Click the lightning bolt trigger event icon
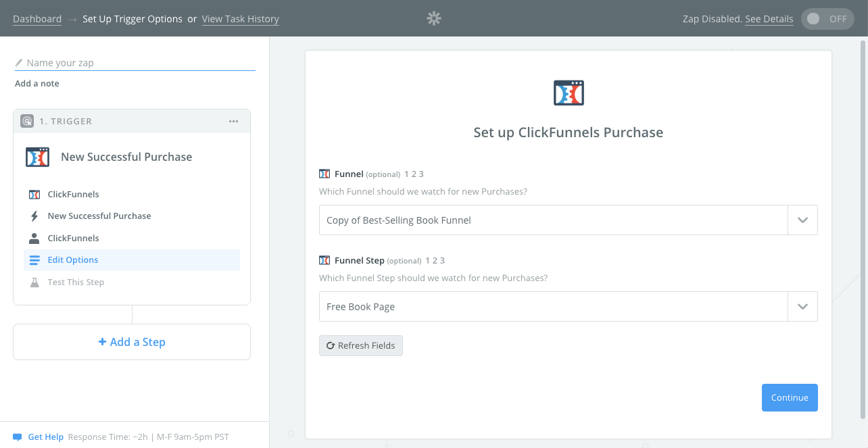The width and height of the screenshot is (868, 448). pos(34,216)
